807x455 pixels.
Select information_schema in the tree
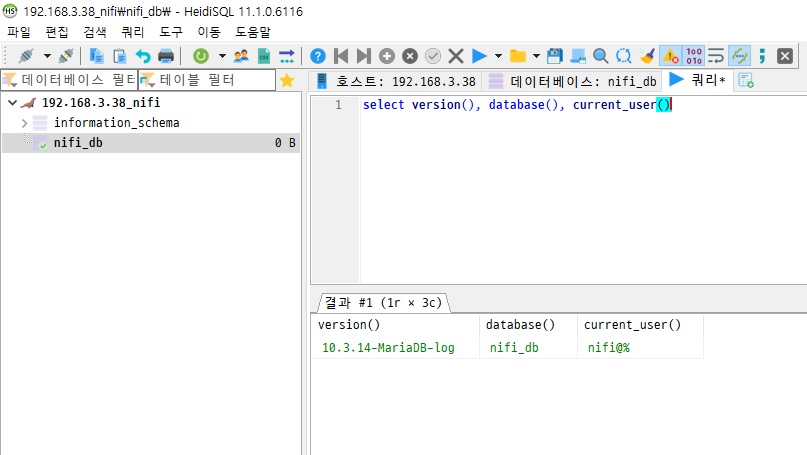(x=117, y=122)
